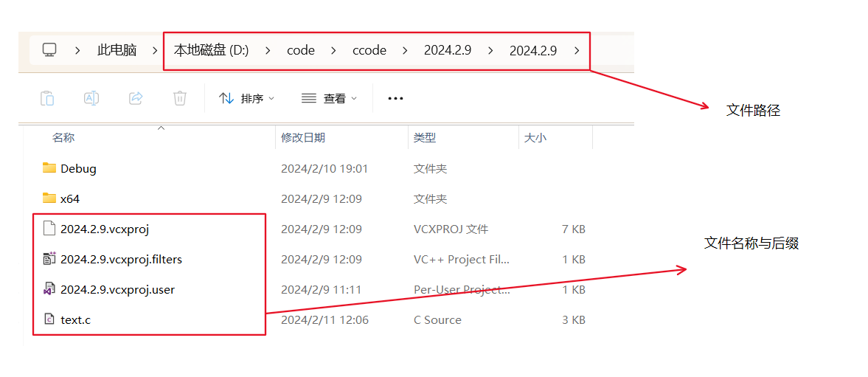Select file name text.c
Viewport: 868px width, 377px height.
pyautogui.click(x=76, y=320)
